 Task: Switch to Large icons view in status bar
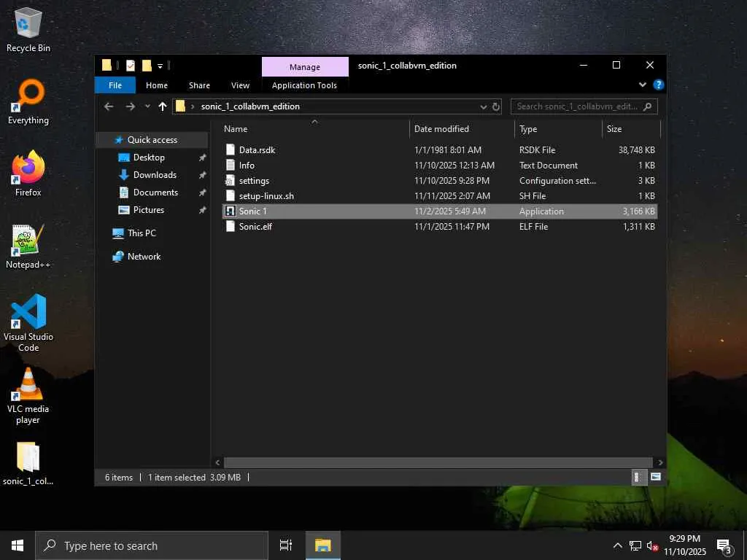656,477
